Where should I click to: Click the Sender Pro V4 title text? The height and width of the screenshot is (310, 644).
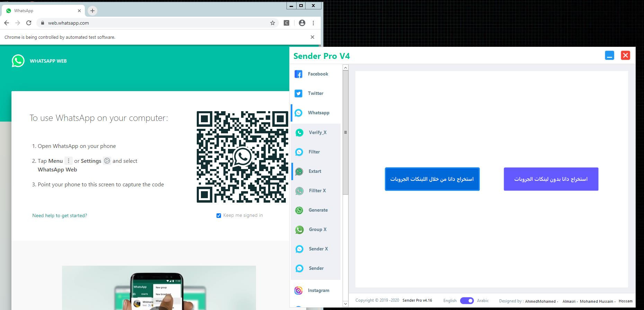pos(321,56)
